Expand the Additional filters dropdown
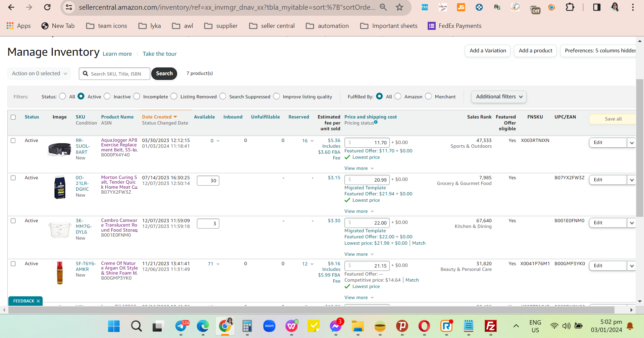 coord(499,97)
